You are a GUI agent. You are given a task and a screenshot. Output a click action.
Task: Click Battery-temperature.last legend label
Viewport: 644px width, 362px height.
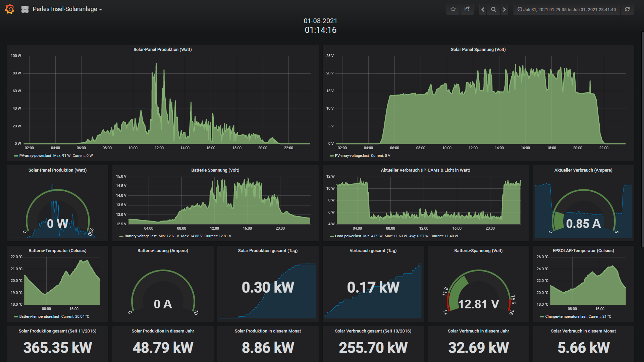click(x=39, y=316)
